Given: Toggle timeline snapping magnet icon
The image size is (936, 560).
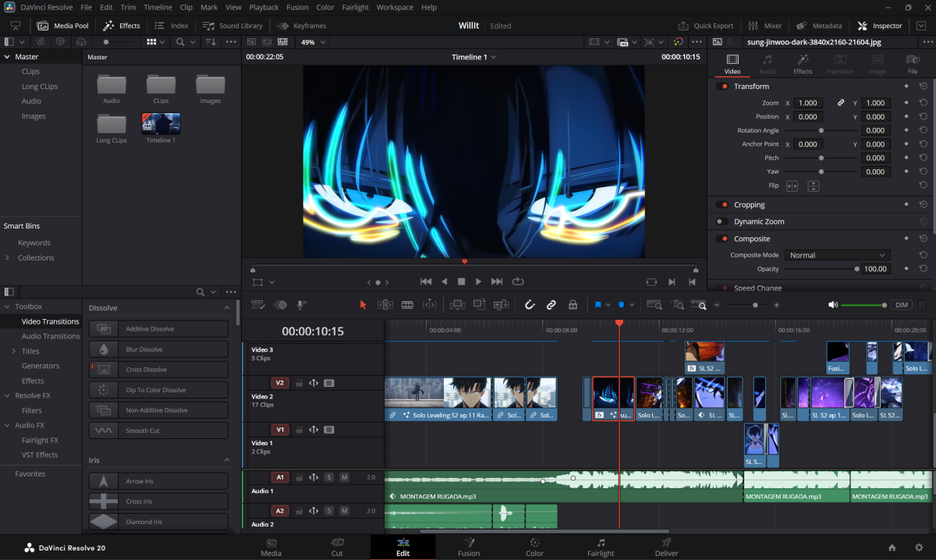Looking at the screenshot, I should coord(530,305).
